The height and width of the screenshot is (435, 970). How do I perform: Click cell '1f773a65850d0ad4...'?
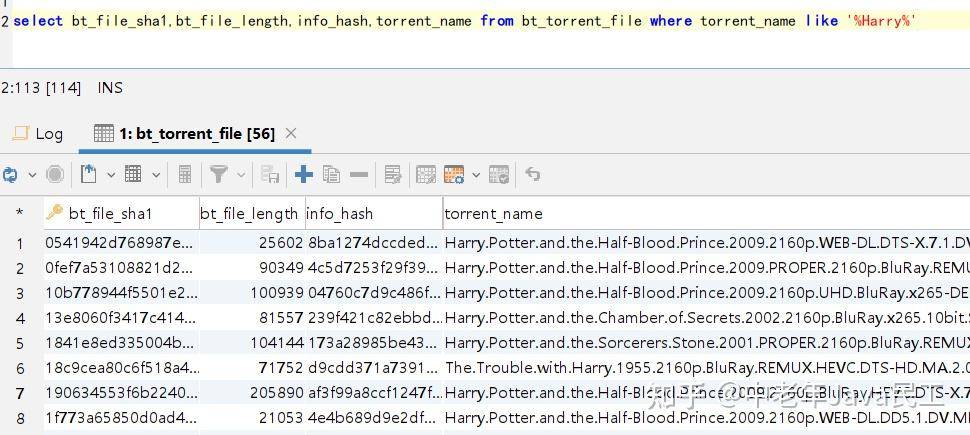coord(121,418)
